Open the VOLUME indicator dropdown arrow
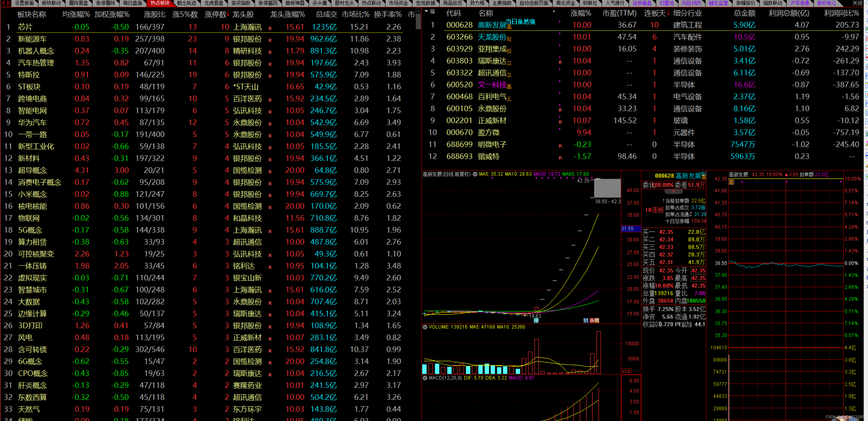The height and width of the screenshot is (421, 868). (x=425, y=327)
